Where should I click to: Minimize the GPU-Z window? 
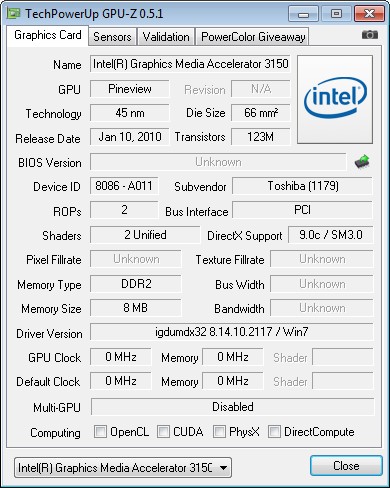[303, 14]
